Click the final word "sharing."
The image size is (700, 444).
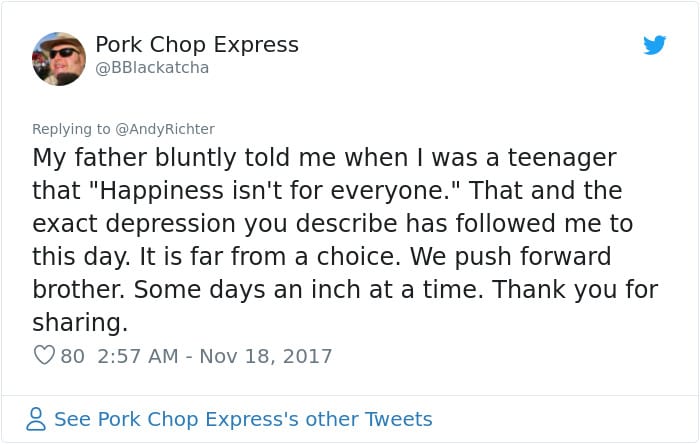pyautogui.click(x=80, y=322)
